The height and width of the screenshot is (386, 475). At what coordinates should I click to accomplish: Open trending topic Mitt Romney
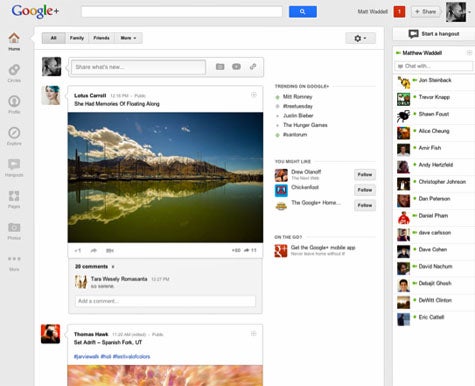point(297,97)
